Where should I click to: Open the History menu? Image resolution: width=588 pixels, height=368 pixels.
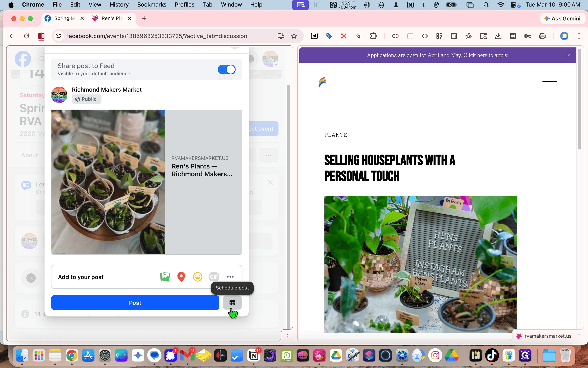(x=119, y=5)
